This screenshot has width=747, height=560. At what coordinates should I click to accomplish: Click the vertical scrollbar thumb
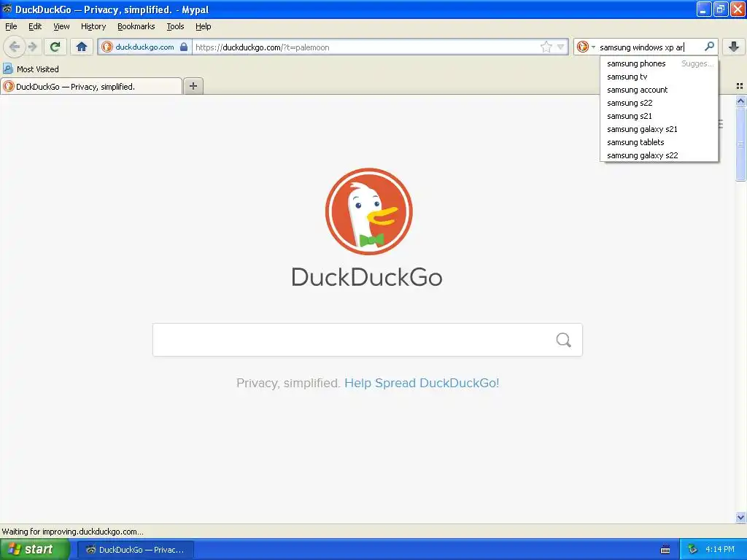740,144
